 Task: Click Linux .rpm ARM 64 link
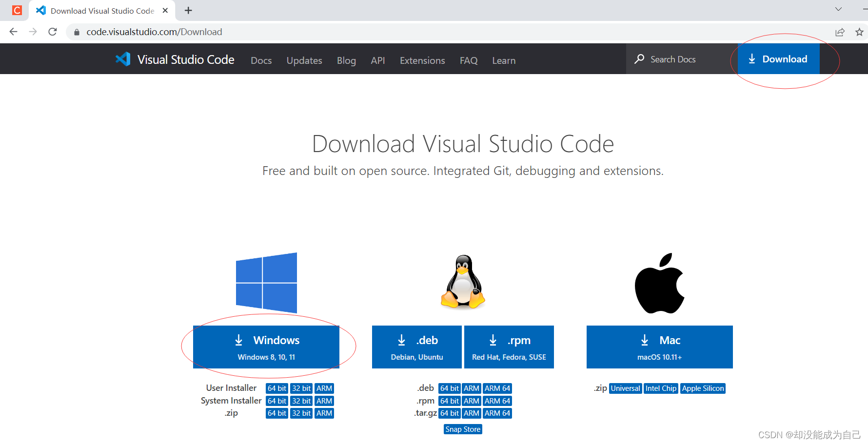497,401
